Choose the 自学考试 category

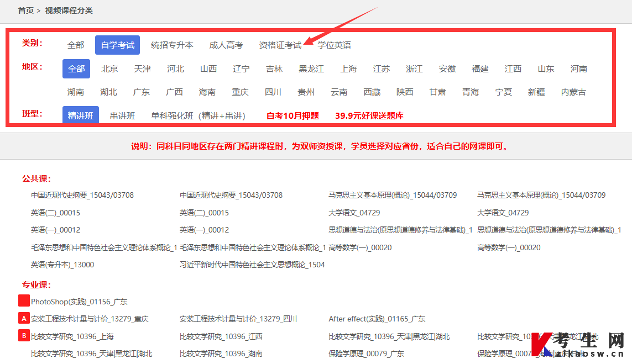click(x=117, y=45)
